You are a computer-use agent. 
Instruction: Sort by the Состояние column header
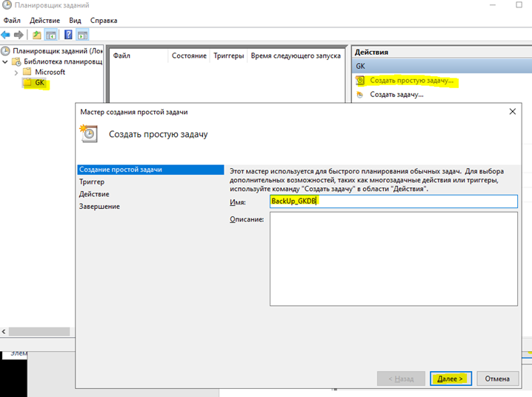(x=189, y=56)
